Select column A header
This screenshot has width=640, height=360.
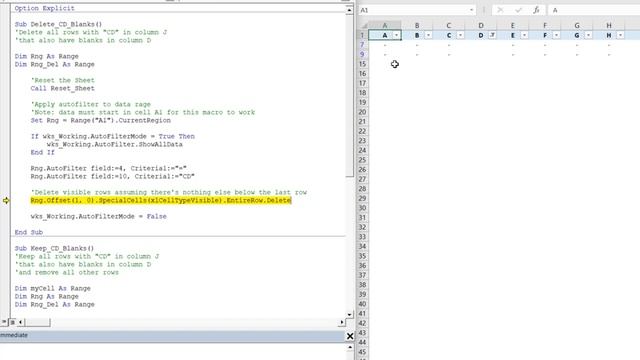(x=384, y=25)
